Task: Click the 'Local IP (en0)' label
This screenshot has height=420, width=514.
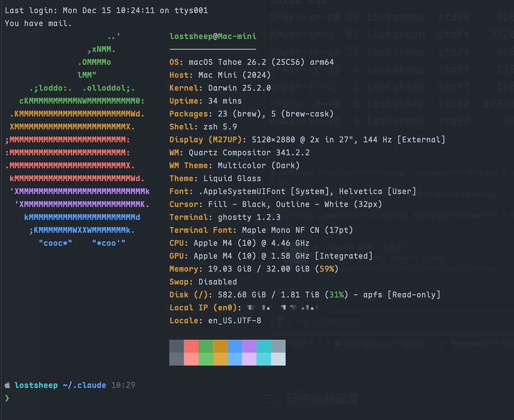Action: coord(205,307)
